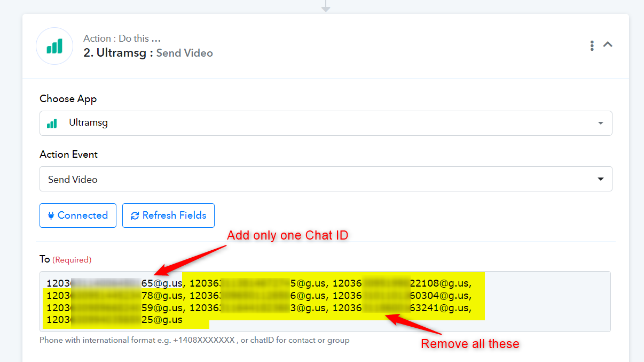The height and width of the screenshot is (362, 644).
Task: Open the Choose App dropdown
Action: 326,123
